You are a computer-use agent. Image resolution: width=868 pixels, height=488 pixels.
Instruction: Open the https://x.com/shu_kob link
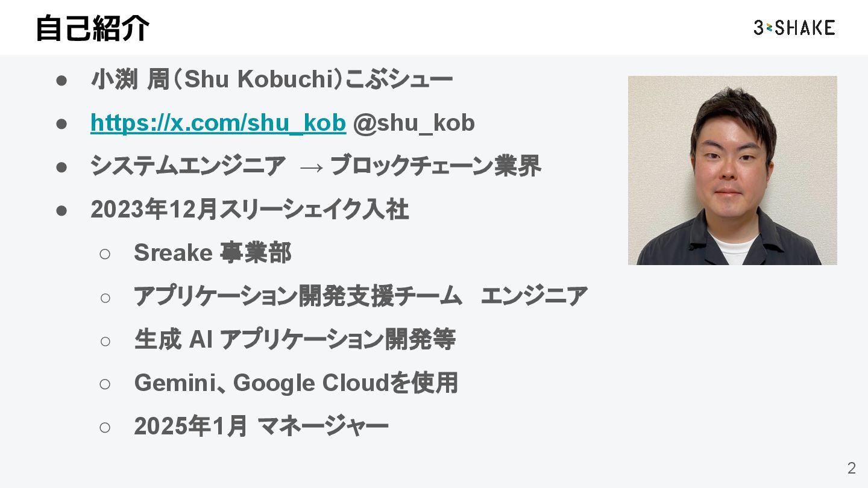pos(218,123)
